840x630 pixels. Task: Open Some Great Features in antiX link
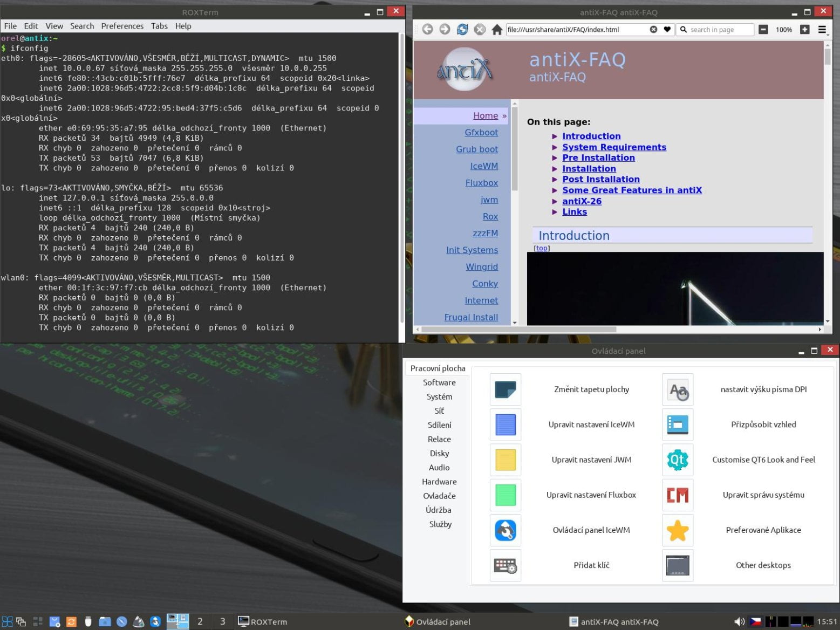[x=632, y=190]
